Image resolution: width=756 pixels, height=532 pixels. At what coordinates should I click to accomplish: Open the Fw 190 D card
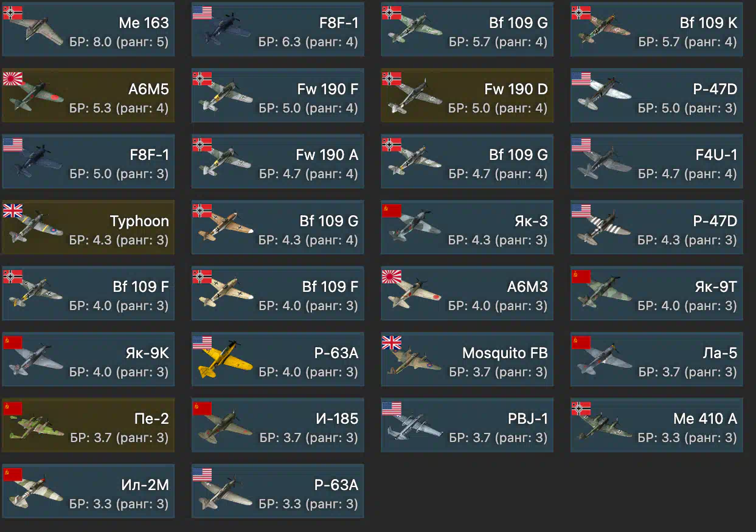pyautogui.click(x=467, y=95)
